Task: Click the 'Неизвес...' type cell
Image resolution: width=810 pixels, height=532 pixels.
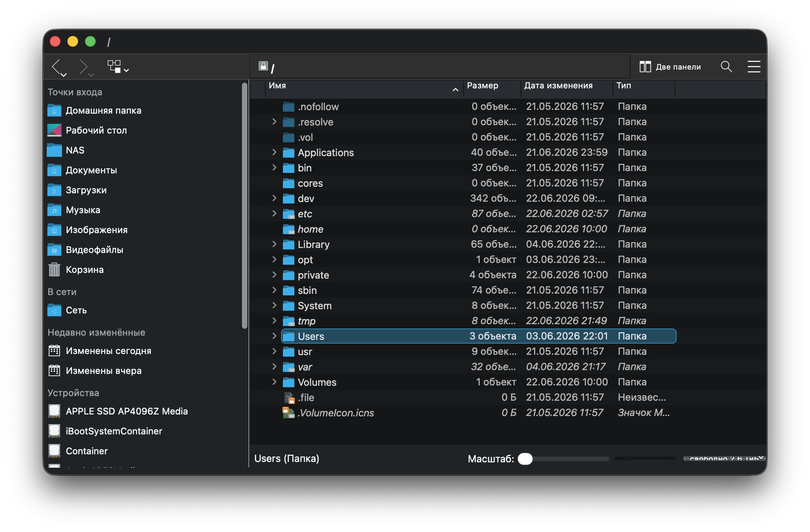Action: click(x=642, y=397)
